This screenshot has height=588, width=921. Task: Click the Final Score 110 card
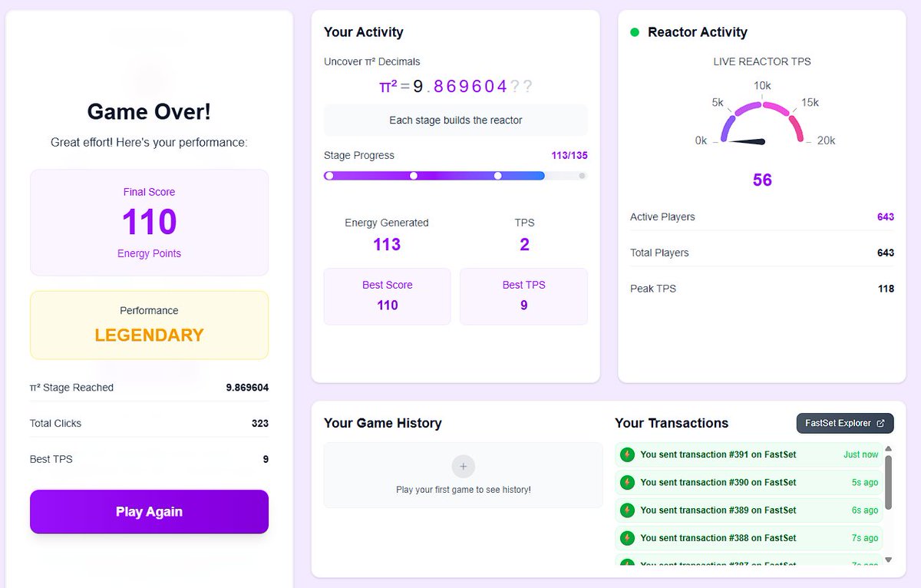[x=149, y=223]
